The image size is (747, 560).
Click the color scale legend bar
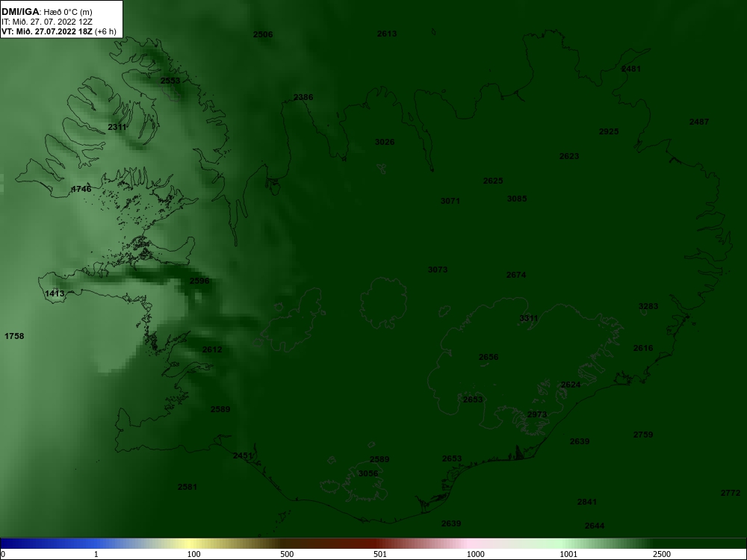click(x=373, y=544)
